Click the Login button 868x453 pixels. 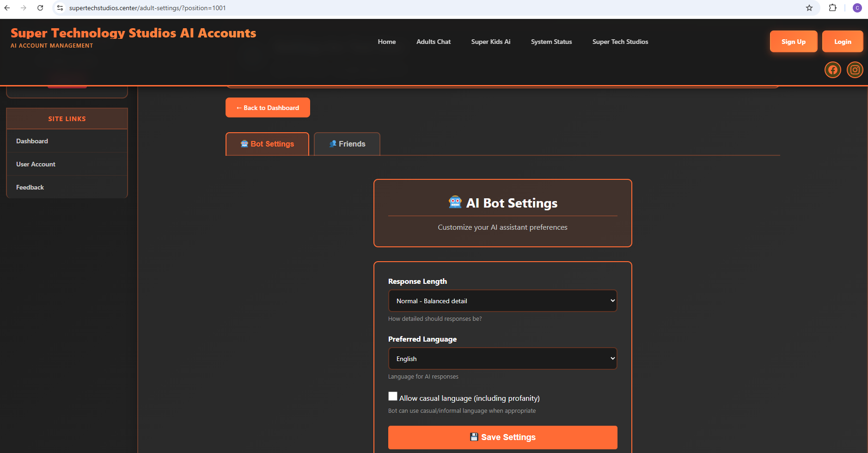843,42
